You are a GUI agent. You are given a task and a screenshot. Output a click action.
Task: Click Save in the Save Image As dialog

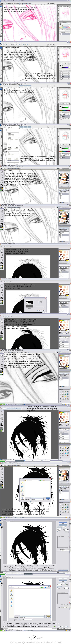pos(48,498)
